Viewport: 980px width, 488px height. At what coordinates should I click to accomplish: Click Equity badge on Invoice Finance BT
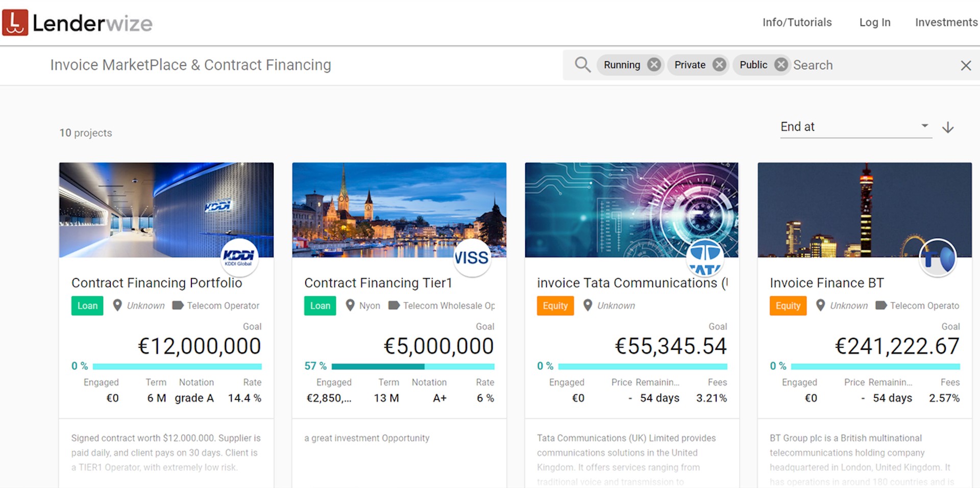click(788, 305)
